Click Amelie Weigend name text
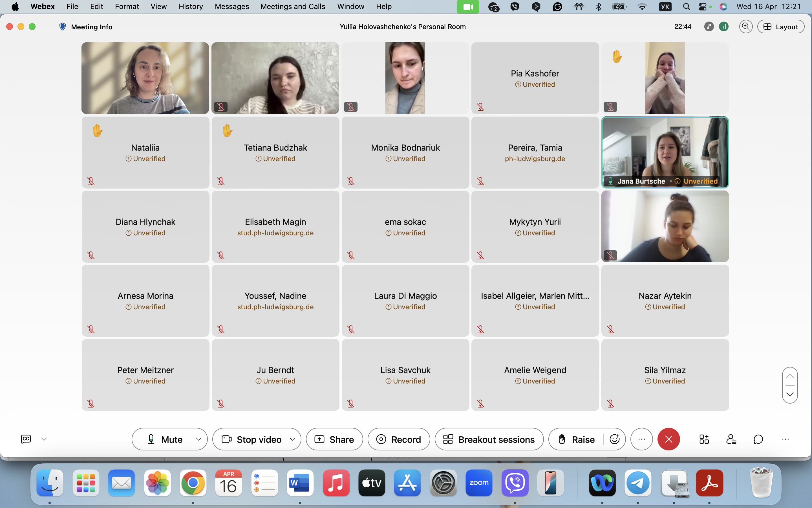This screenshot has width=812, height=508. click(535, 370)
